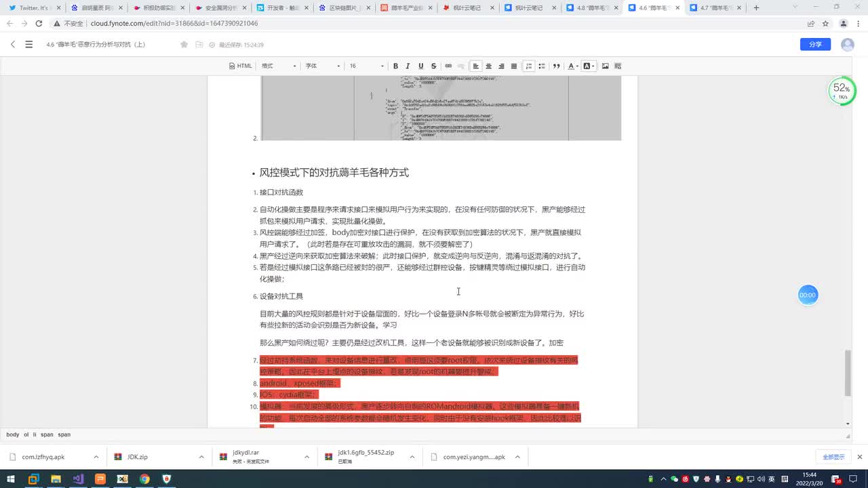Click the note title field

point(96,44)
